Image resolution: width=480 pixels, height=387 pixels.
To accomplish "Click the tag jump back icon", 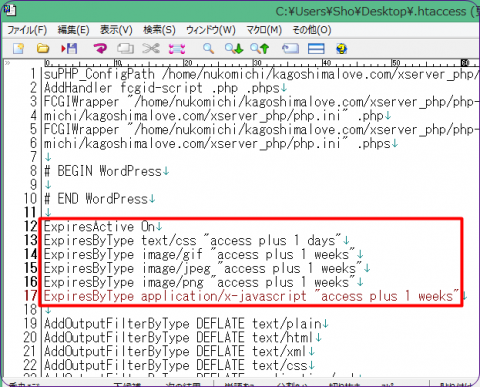I will (290, 49).
